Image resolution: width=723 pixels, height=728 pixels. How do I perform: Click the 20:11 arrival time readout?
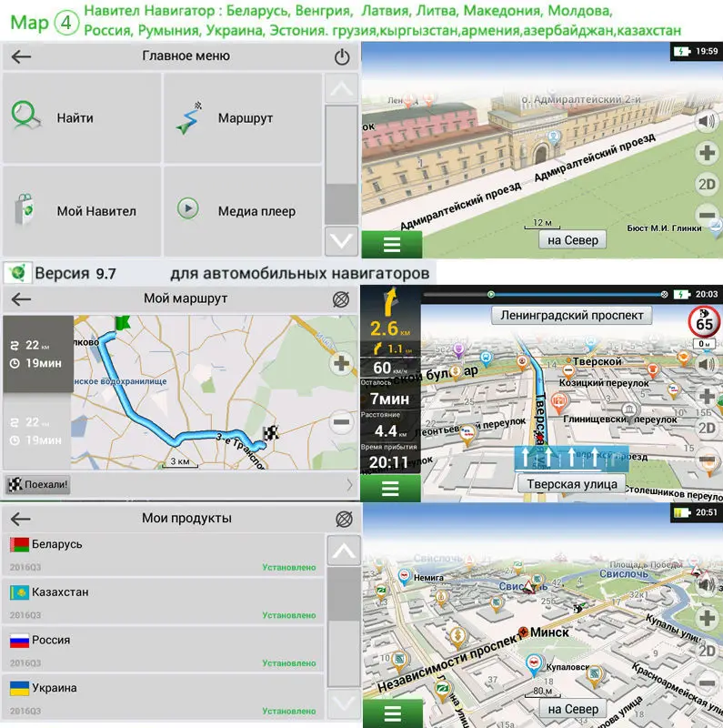(389, 462)
